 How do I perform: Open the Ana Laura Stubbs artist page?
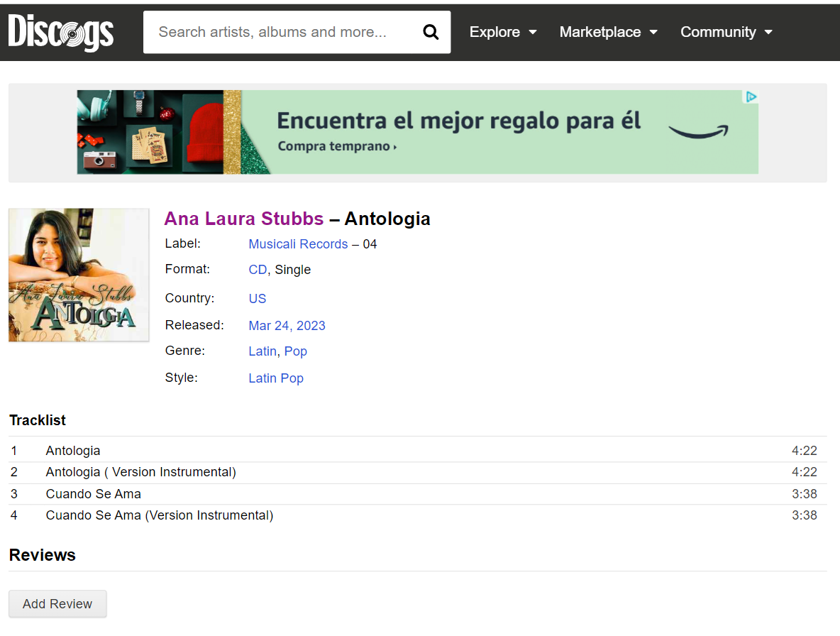pyautogui.click(x=243, y=219)
